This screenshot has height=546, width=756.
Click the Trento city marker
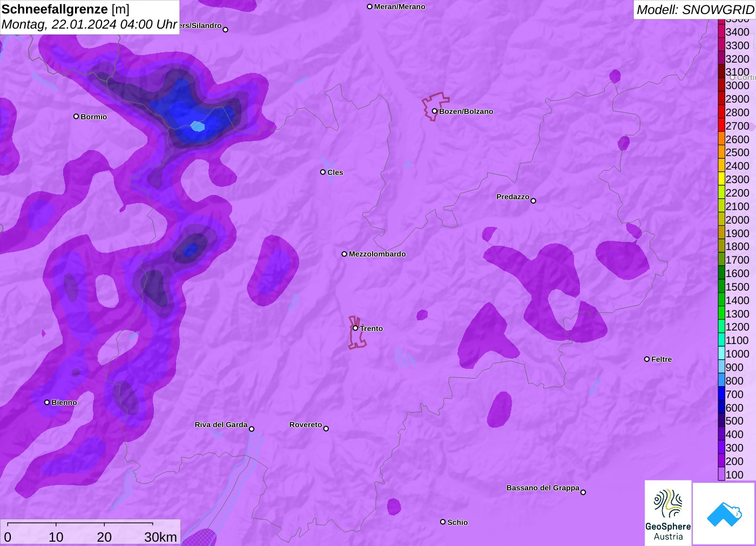[355, 328]
